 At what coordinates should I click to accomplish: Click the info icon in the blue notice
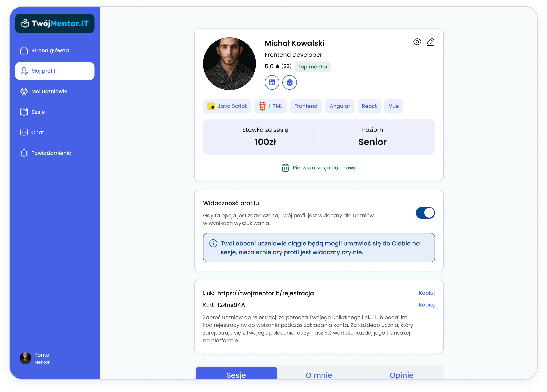(x=213, y=243)
